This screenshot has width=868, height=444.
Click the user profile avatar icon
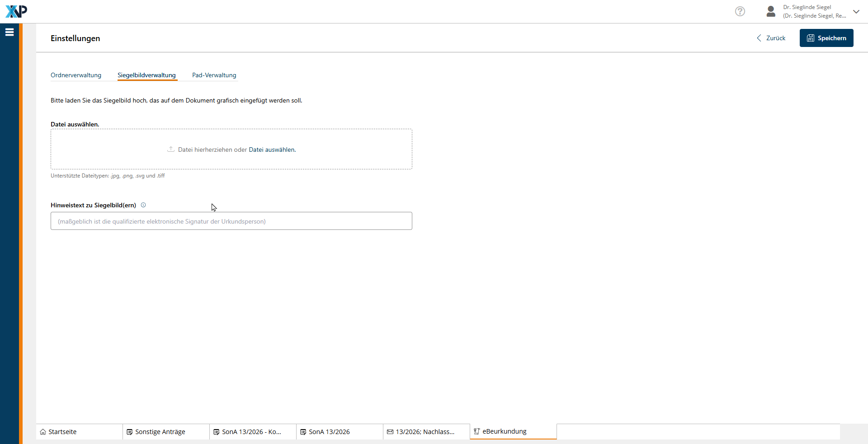coord(771,11)
